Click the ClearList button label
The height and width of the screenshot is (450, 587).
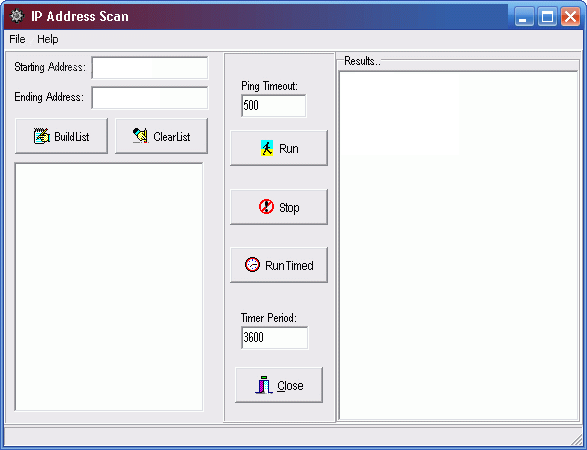click(171, 137)
